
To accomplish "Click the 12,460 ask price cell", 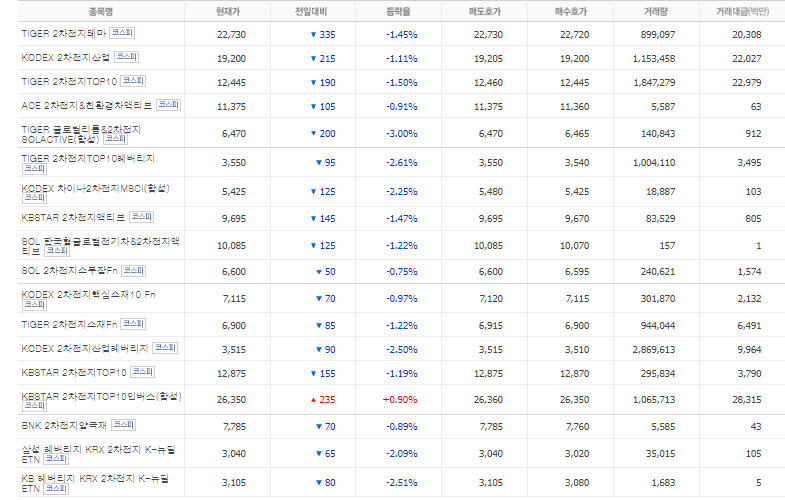I will 489,83.
